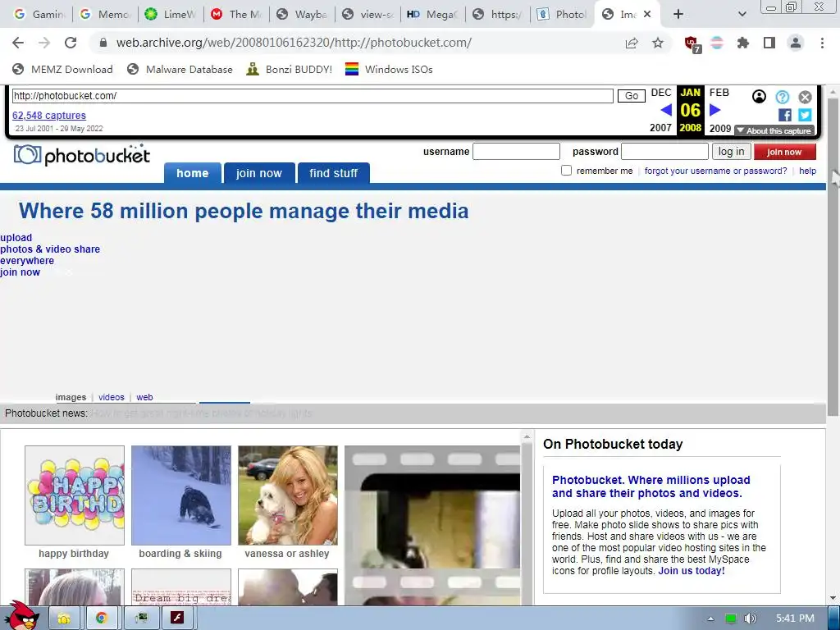This screenshot has height=630, width=840.
Task: Select the home tab
Action: click(x=193, y=173)
